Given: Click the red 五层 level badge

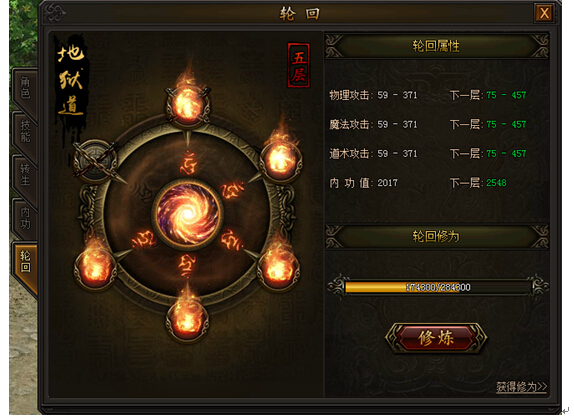Looking at the screenshot, I should point(299,65).
